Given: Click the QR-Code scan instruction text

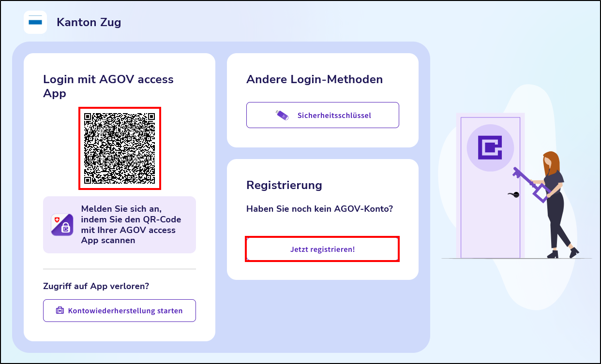Looking at the screenshot, I should (131, 224).
